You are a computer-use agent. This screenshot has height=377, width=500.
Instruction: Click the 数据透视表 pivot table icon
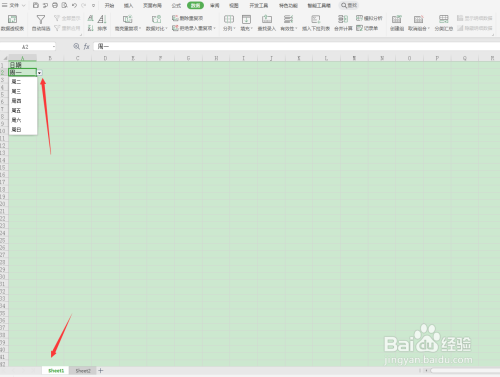pos(12,19)
